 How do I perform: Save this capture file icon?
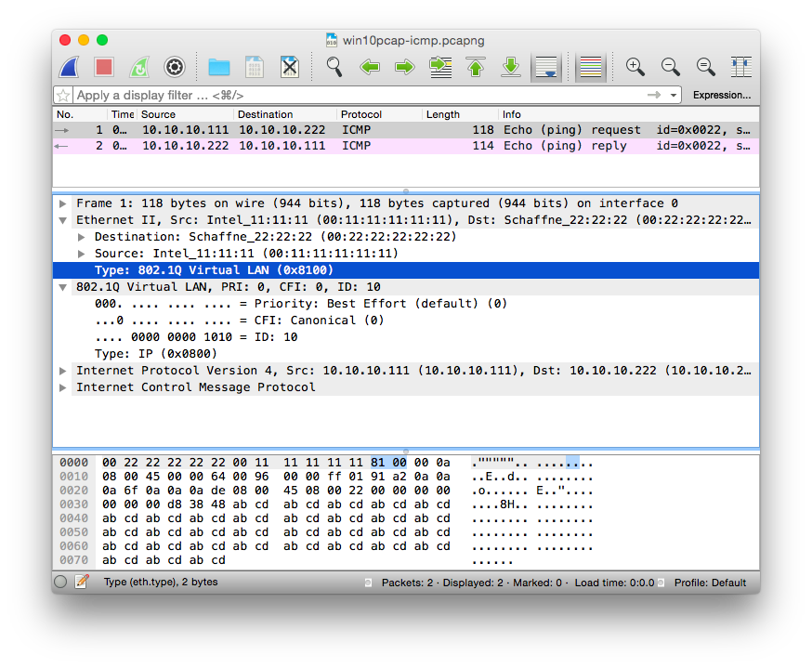255,67
